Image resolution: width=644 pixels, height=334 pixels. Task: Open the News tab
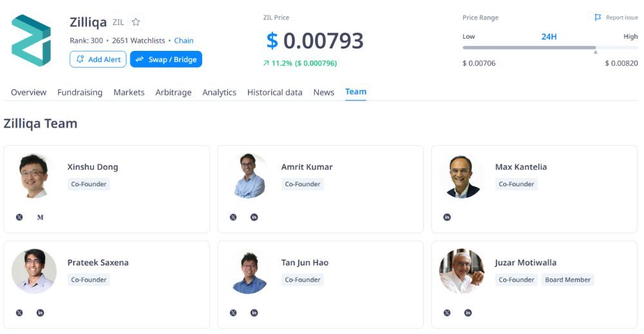tap(324, 93)
